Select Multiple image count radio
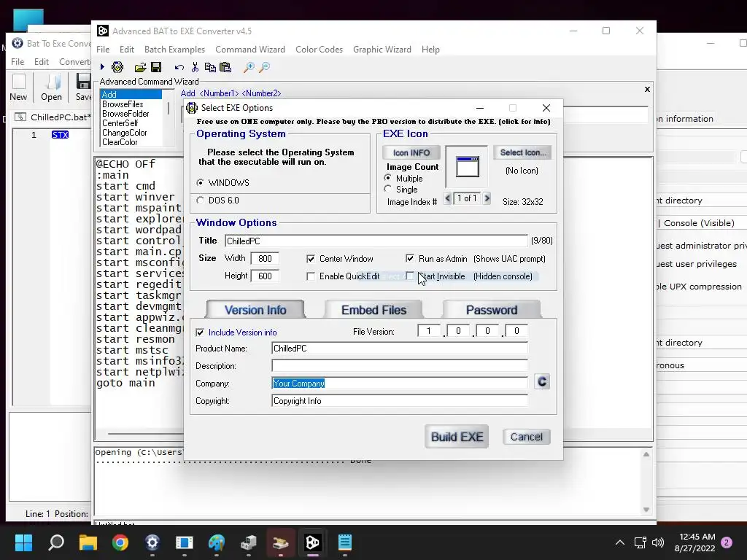The height and width of the screenshot is (560, 747). coord(388,178)
